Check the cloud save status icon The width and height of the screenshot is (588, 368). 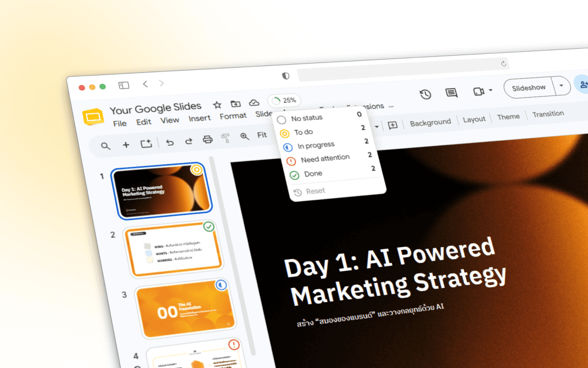(x=254, y=103)
